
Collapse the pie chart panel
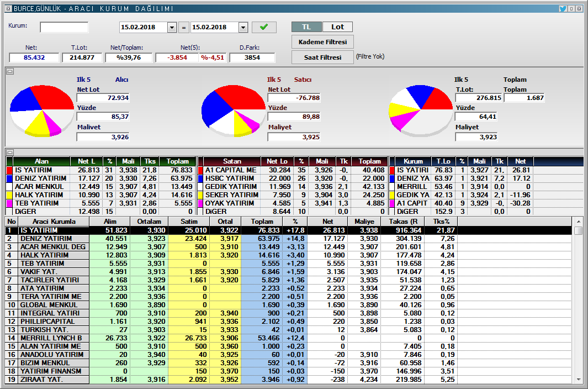pyautogui.click(x=10, y=71)
